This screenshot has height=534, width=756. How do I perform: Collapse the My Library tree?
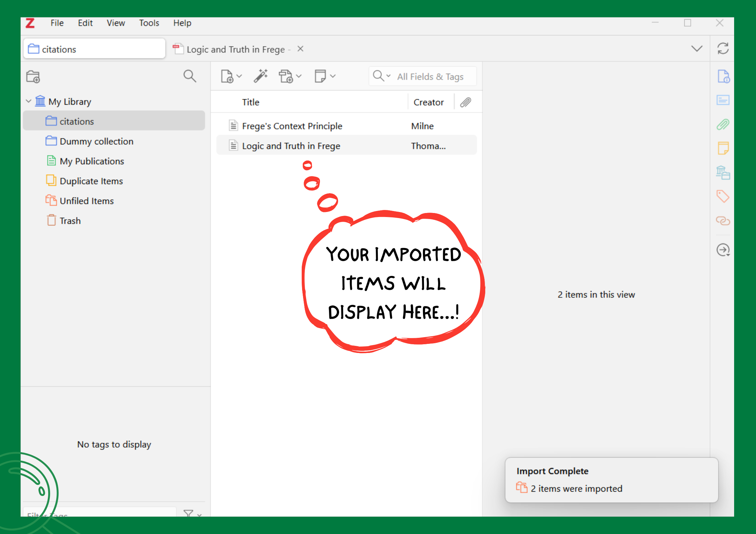pos(29,101)
